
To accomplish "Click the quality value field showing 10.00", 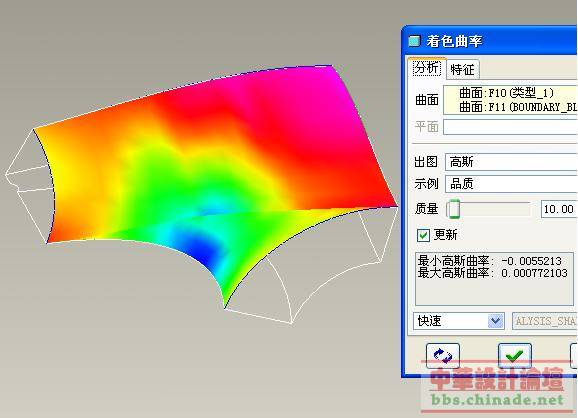I will click(x=559, y=209).
